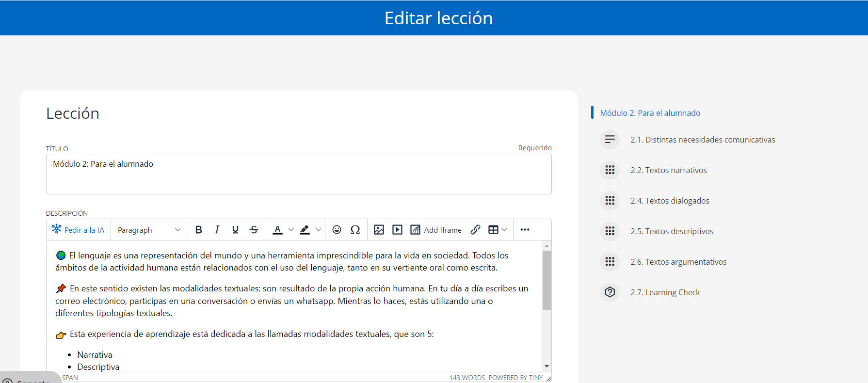Open the table menu

[498, 230]
